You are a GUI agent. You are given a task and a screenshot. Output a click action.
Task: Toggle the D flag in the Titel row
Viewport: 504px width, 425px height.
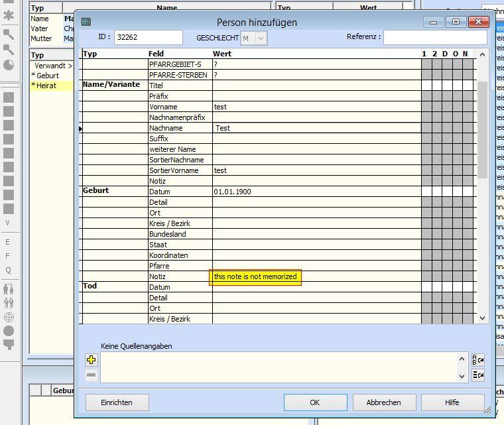point(447,86)
